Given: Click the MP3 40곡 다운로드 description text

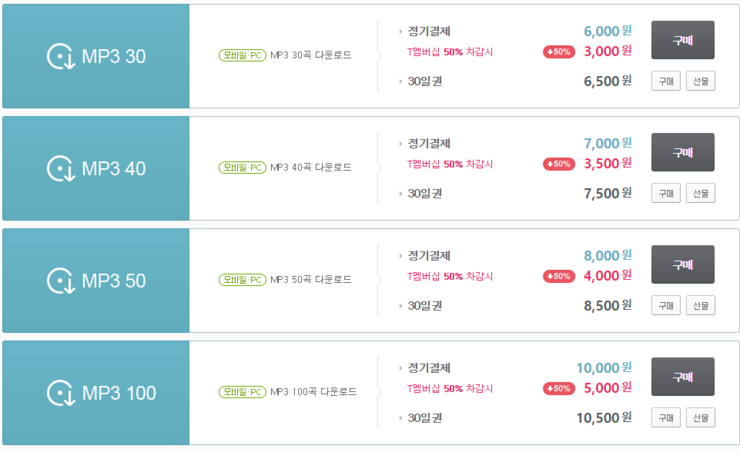Looking at the screenshot, I should pyautogui.click(x=311, y=167).
